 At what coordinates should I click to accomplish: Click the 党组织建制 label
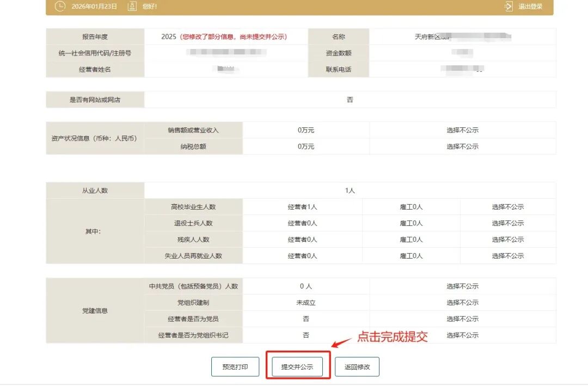coord(193,303)
